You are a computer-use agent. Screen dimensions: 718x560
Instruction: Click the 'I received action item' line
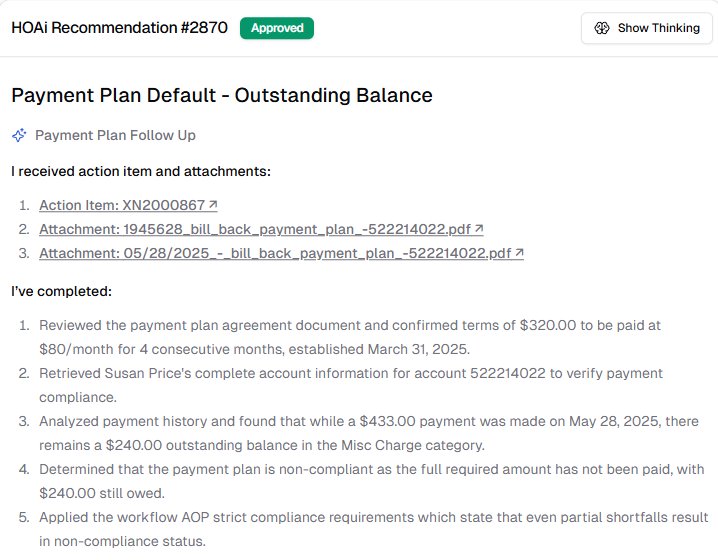click(x=140, y=171)
